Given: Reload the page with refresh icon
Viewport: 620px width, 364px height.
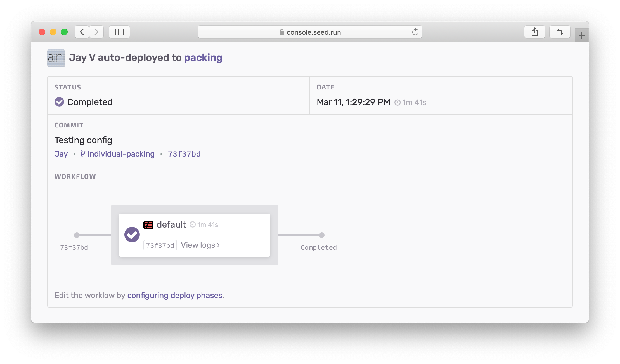Looking at the screenshot, I should tap(415, 32).
